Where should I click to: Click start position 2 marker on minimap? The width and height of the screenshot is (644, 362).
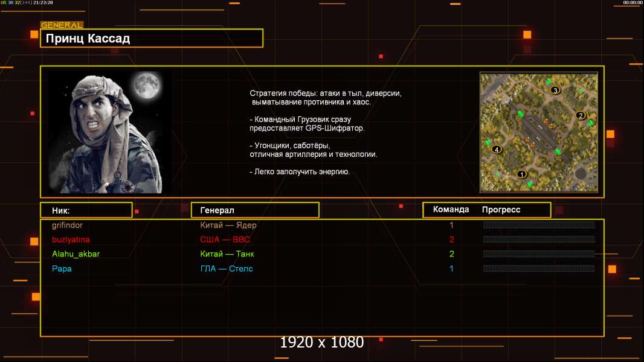click(581, 115)
